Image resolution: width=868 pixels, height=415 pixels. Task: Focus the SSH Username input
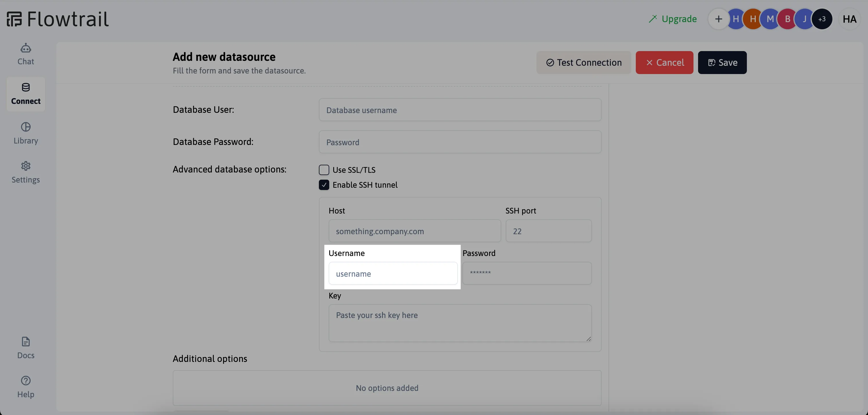tap(393, 274)
